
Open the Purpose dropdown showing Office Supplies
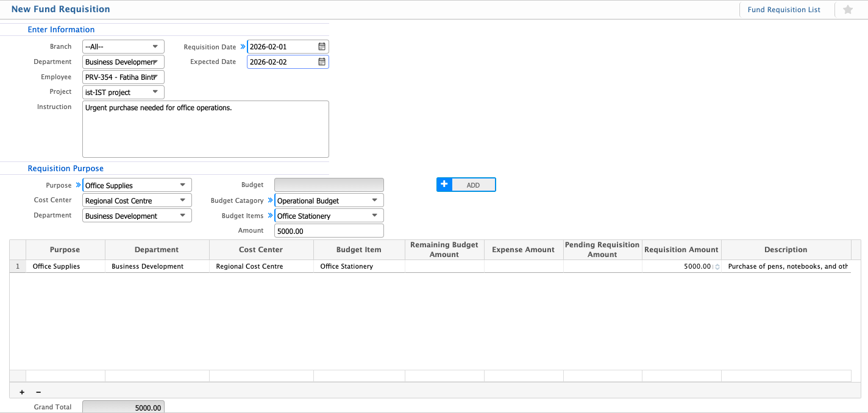(182, 185)
